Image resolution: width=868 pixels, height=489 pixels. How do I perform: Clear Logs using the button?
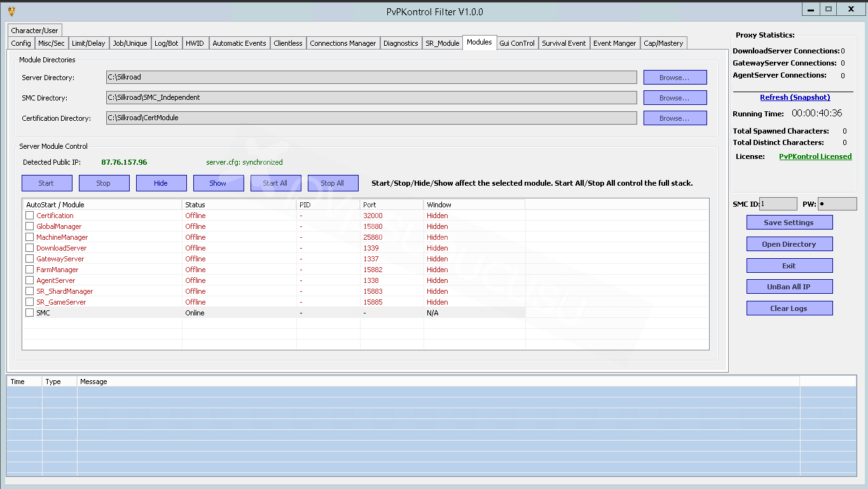tap(789, 308)
